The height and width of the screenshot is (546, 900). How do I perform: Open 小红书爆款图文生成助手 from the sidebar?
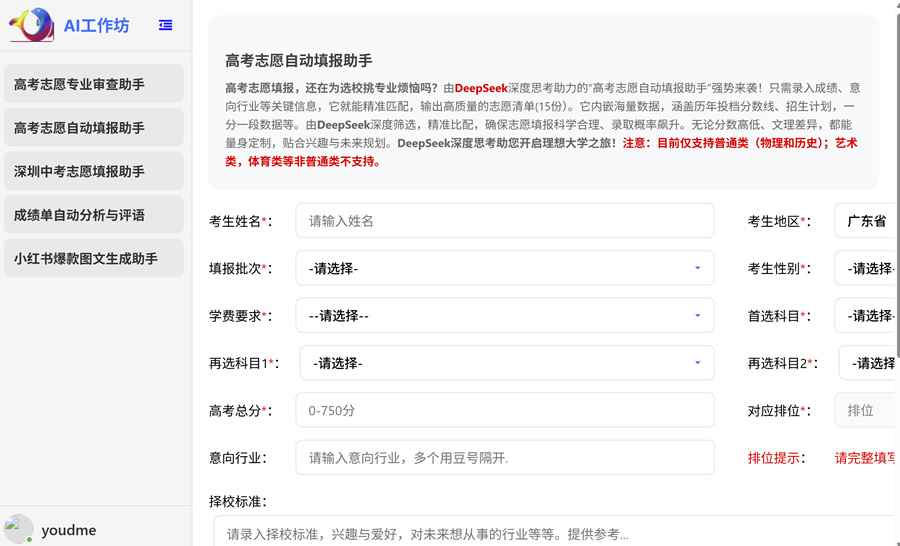tap(94, 258)
